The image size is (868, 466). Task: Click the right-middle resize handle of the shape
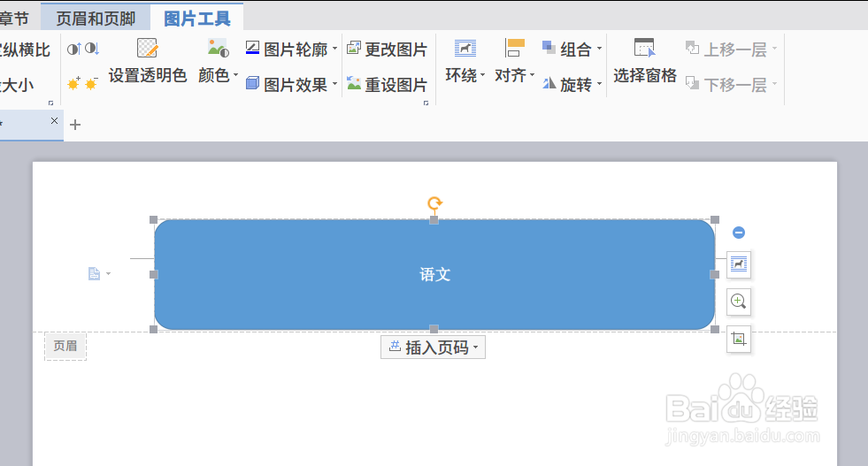pyautogui.click(x=715, y=274)
